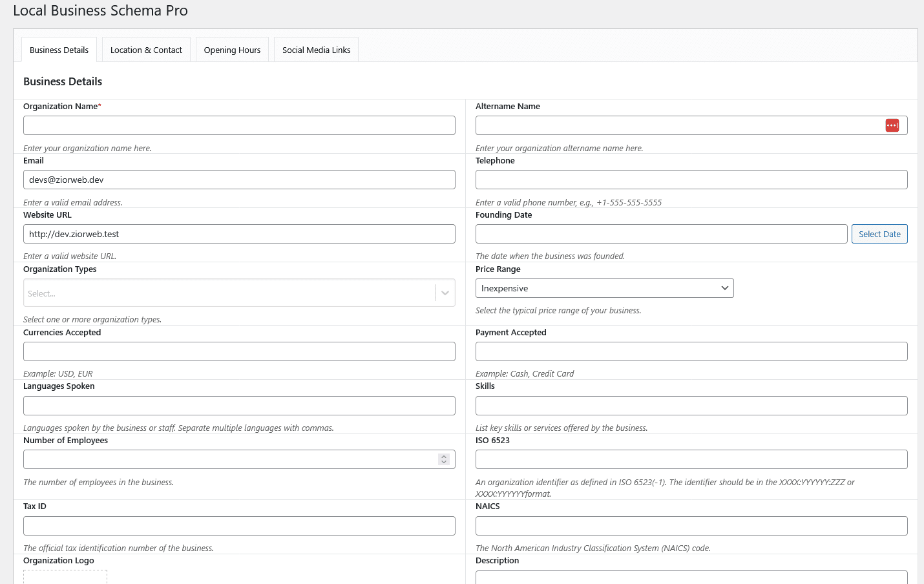Select the Website URL input box
The width and height of the screenshot is (924, 584).
click(239, 234)
